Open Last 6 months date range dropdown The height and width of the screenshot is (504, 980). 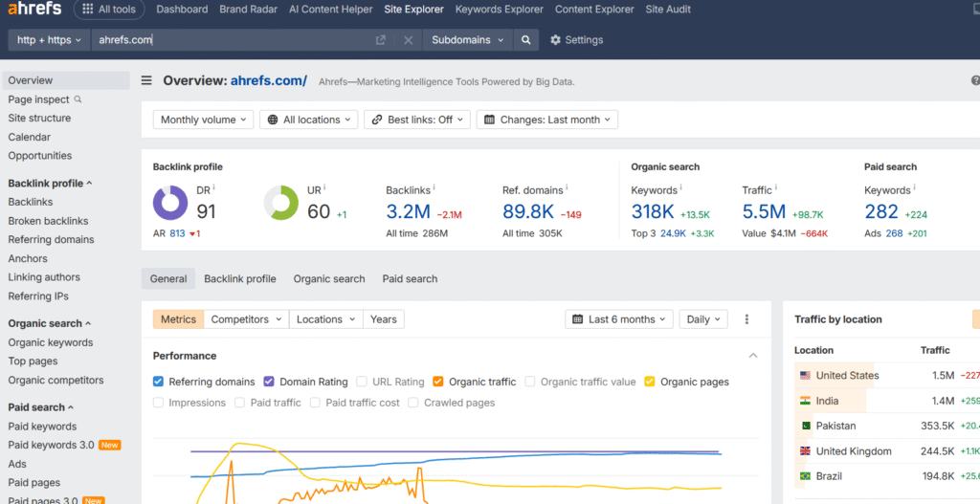(x=619, y=319)
